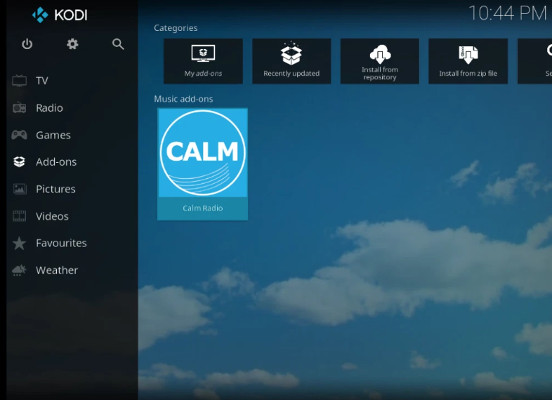Click the Music add-ons heading
This screenshot has width=552, height=400.
(183, 99)
